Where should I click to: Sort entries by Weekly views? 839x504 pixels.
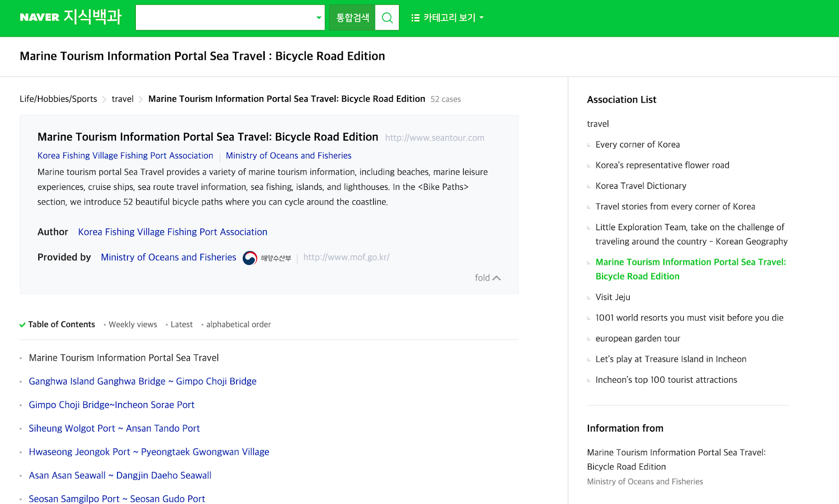[x=133, y=325]
